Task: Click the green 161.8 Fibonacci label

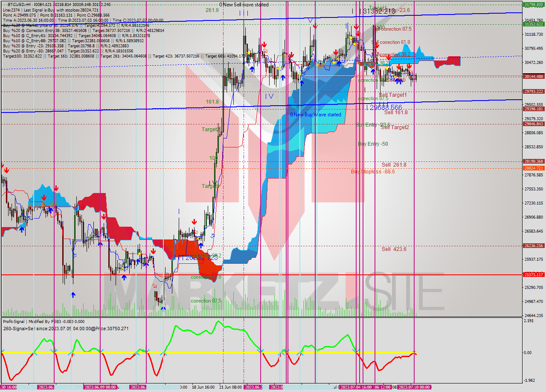Action: pos(212,102)
